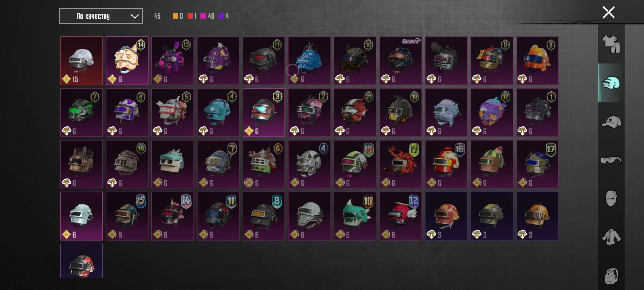Image resolution: width=644 pixels, height=290 pixels.
Task: Pick the green visor helmet with badge 7
Action: click(81, 113)
